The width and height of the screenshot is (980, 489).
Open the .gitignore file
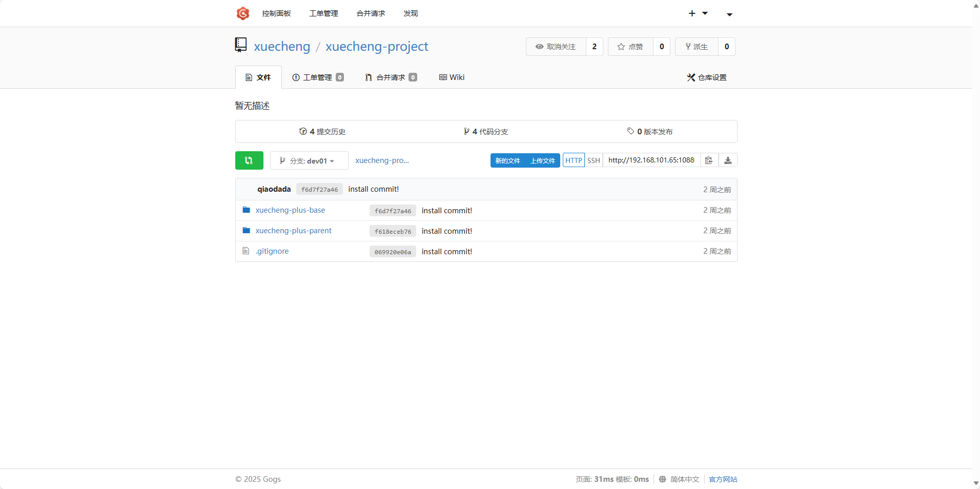pyautogui.click(x=272, y=251)
